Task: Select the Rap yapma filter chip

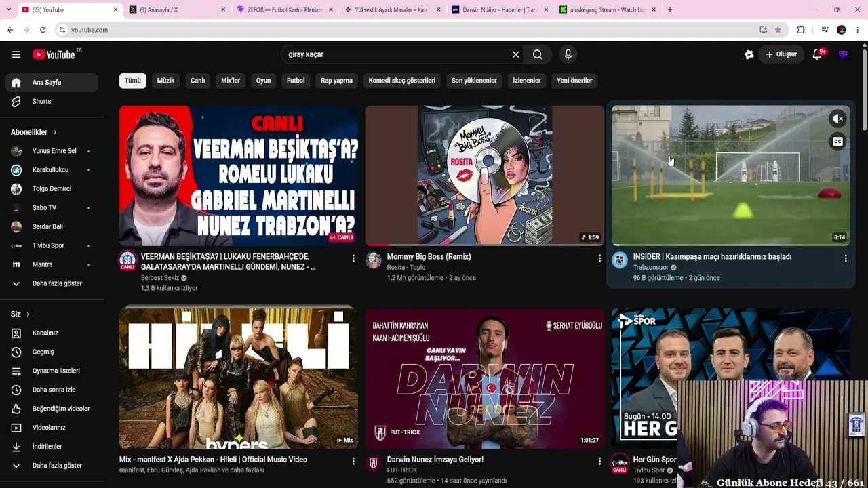Action: 336,81
